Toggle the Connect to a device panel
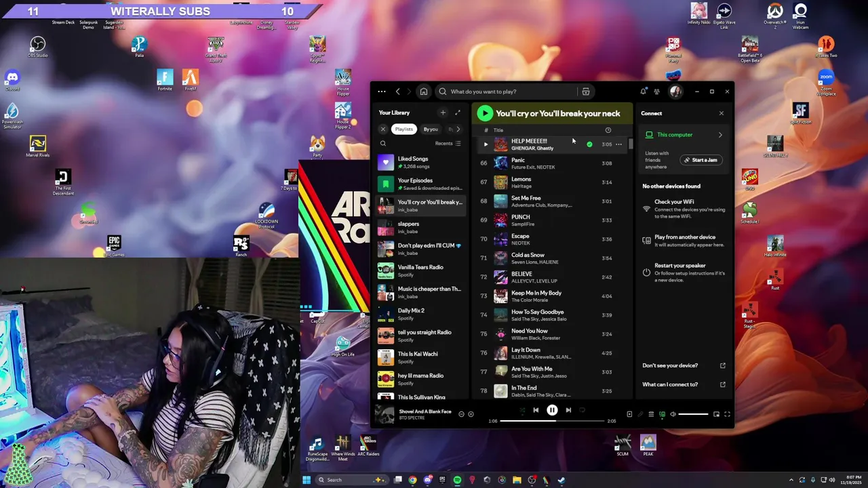868x488 pixels. [662, 414]
